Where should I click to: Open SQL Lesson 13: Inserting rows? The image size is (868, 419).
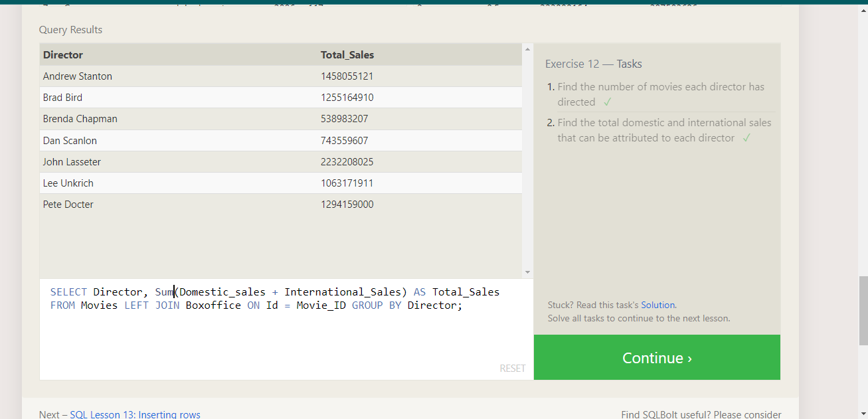point(135,414)
